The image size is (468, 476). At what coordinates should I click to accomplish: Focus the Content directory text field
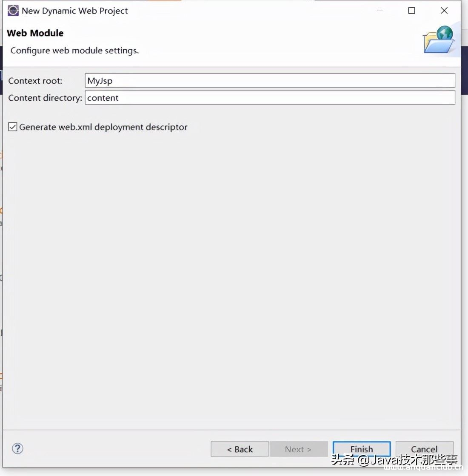point(270,98)
